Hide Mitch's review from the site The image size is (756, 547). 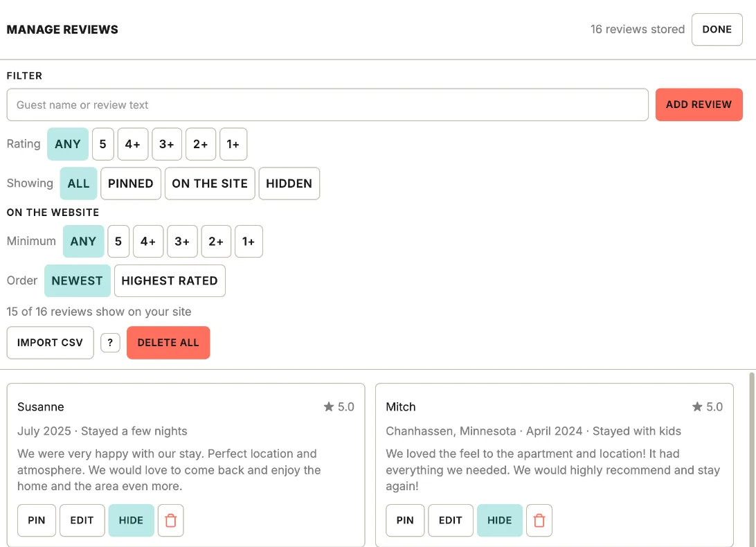click(500, 521)
